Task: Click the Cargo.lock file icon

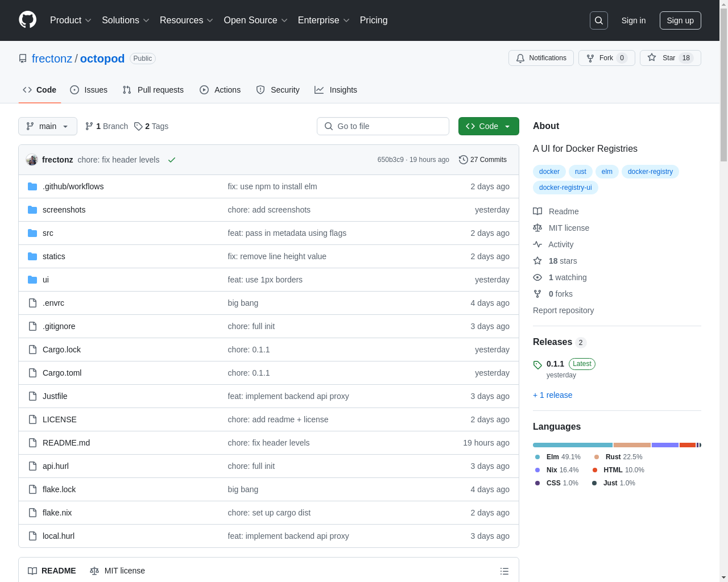Action: pyautogui.click(x=32, y=350)
